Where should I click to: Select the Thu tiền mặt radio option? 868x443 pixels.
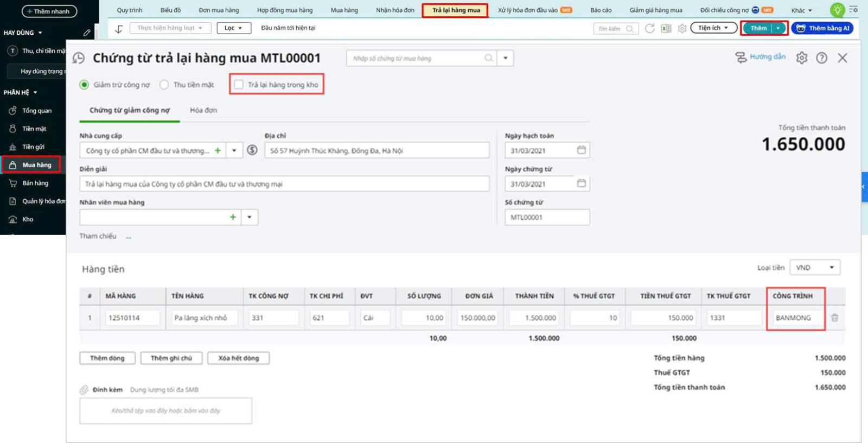[164, 85]
